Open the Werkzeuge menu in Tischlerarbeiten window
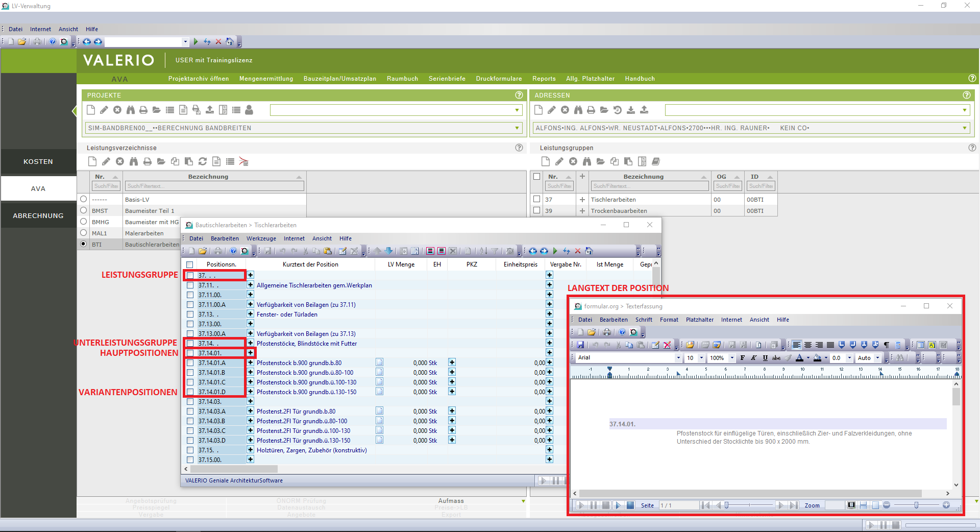The height and width of the screenshot is (532, 980). [261, 238]
